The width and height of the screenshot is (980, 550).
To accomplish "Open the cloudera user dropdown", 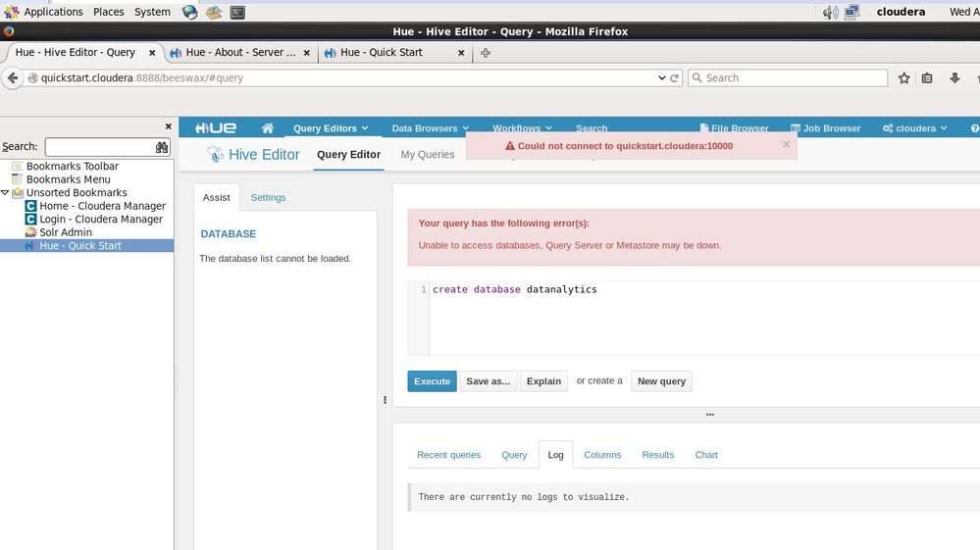I will [915, 128].
